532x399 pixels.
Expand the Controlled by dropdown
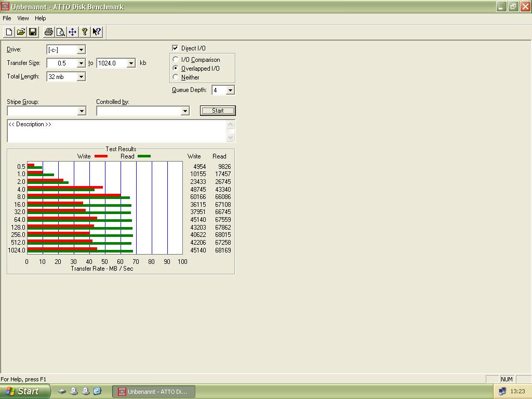coord(185,111)
